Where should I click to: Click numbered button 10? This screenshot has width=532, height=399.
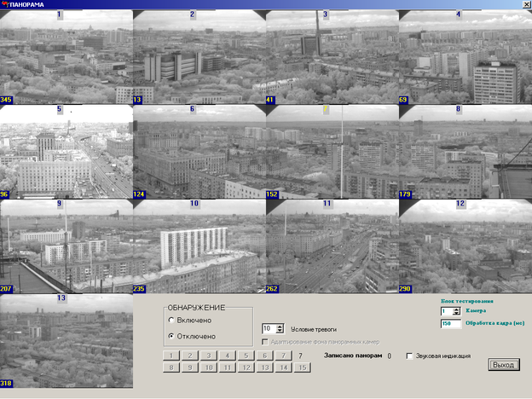pos(209,367)
